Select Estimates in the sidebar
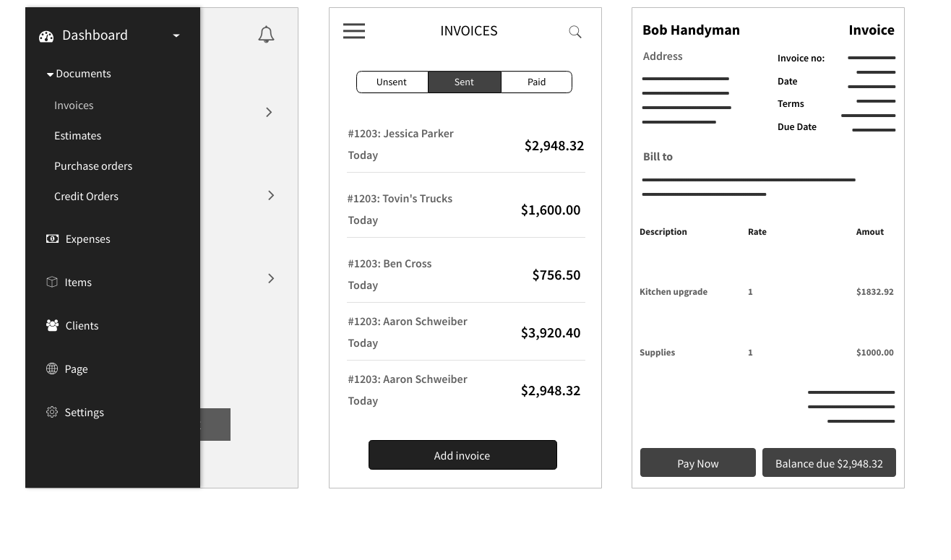 77,135
